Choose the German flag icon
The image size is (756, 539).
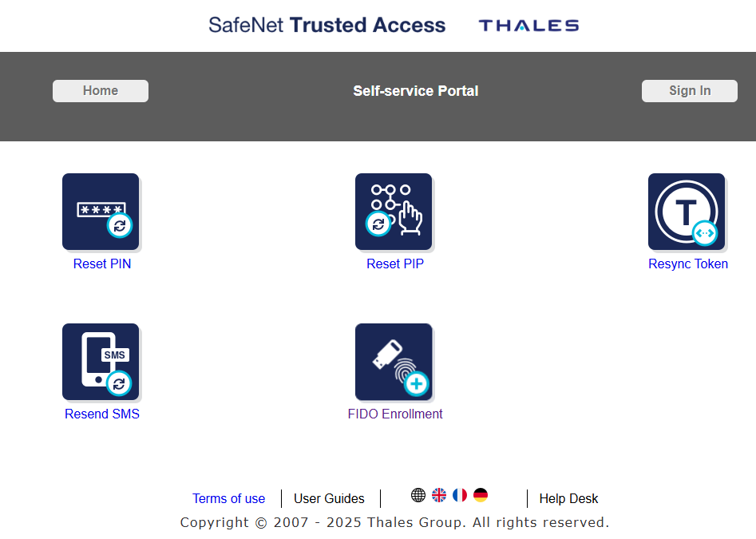click(x=481, y=495)
